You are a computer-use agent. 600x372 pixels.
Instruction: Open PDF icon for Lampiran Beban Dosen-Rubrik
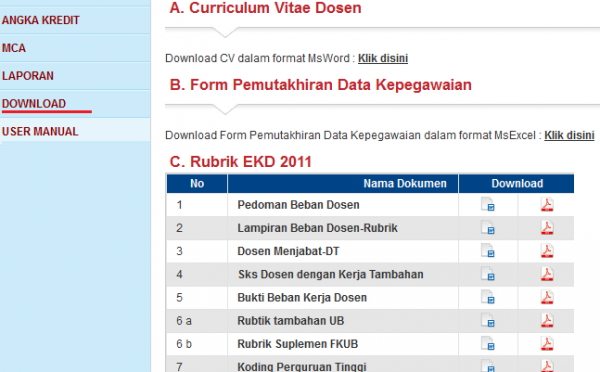[547, 228]
